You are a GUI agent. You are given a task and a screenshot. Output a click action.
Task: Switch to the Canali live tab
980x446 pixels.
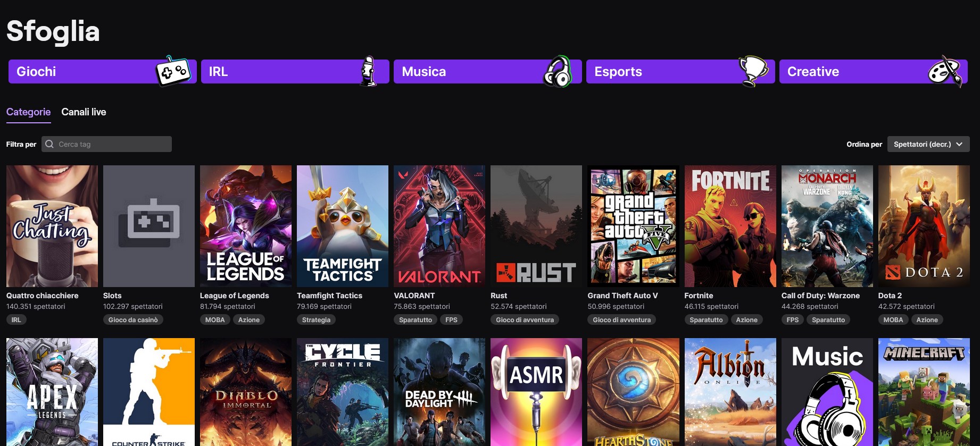[x=84, y=112]
